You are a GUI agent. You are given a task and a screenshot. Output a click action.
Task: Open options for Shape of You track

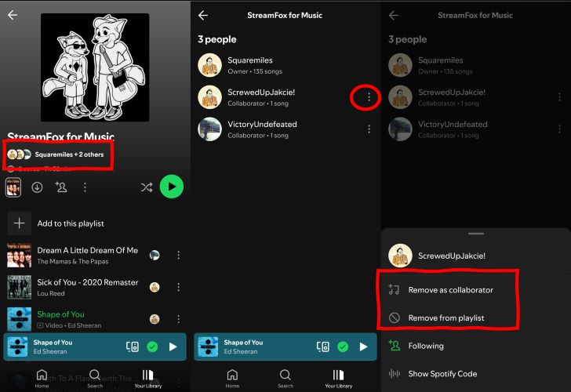point(179,319)
